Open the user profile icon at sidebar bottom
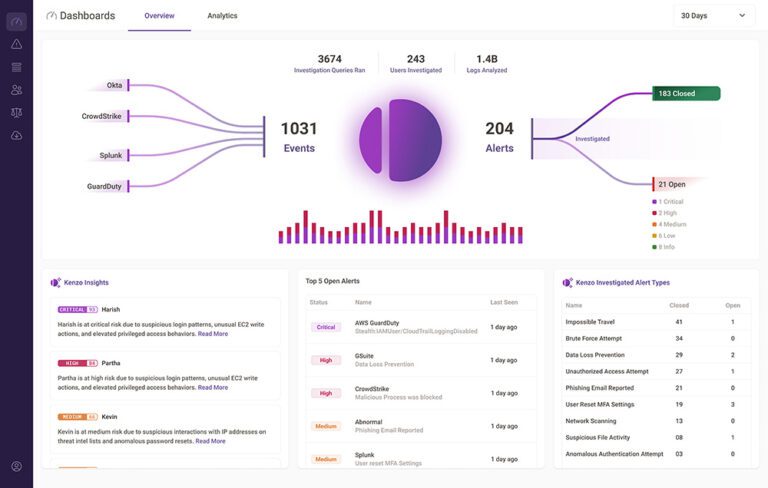 16,466
